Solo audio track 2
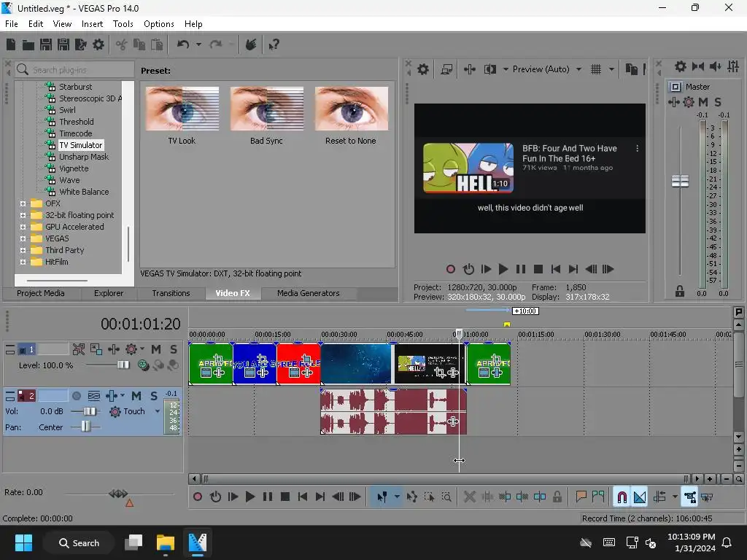This screenshot has width=747, height=560. (x=153, y=396)
